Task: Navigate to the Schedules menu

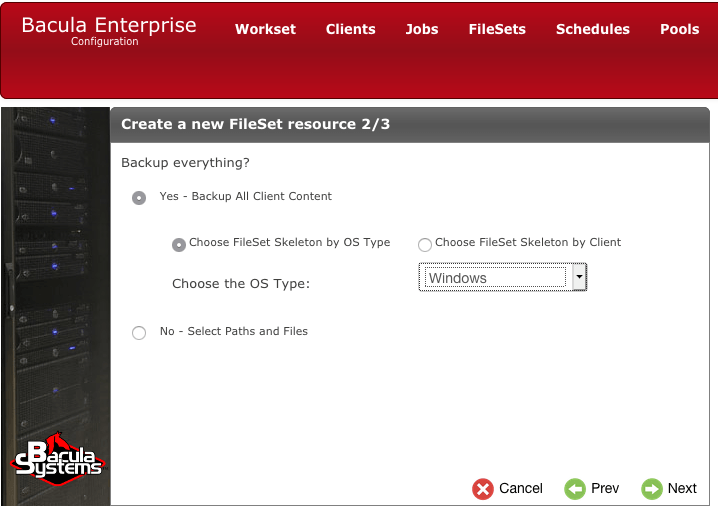Action: tap(593, 29)
